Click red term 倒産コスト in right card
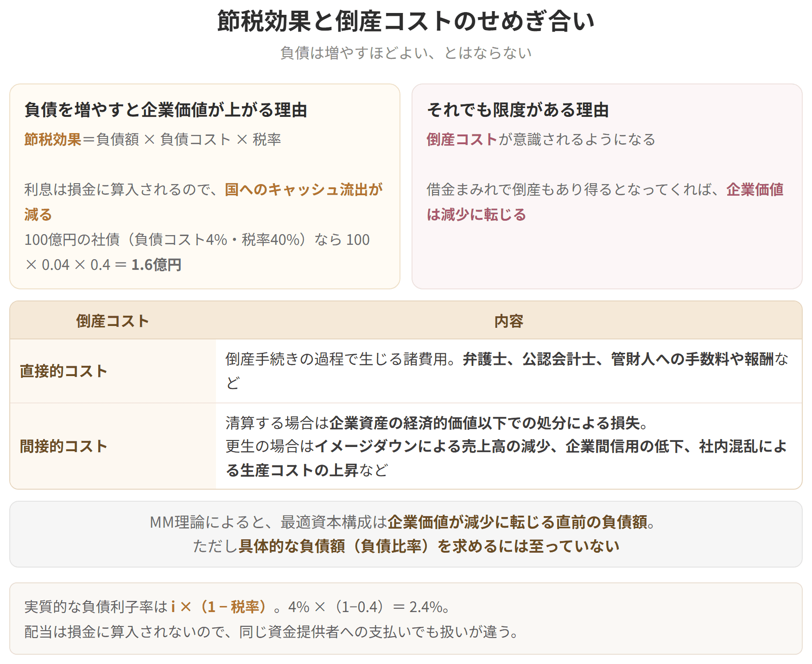The height and width of the screenshot is (664, 812). [462, 139]
